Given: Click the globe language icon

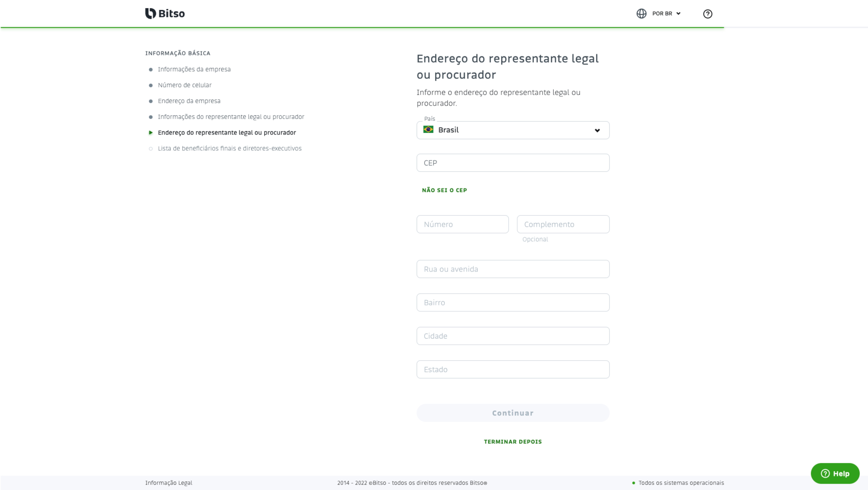Looking at the screenshot, I should coord(641,14).
